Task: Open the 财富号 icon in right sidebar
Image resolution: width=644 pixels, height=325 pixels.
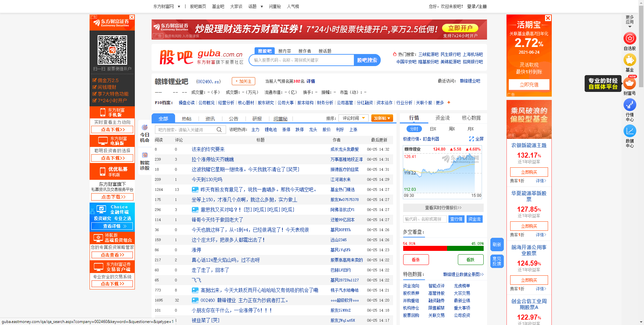Action: [630, 83]
